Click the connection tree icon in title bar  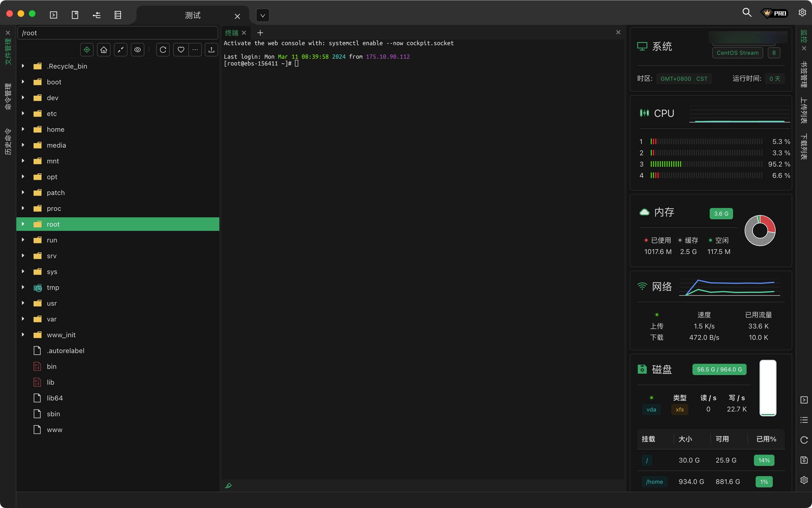click(x=97, y=15)
